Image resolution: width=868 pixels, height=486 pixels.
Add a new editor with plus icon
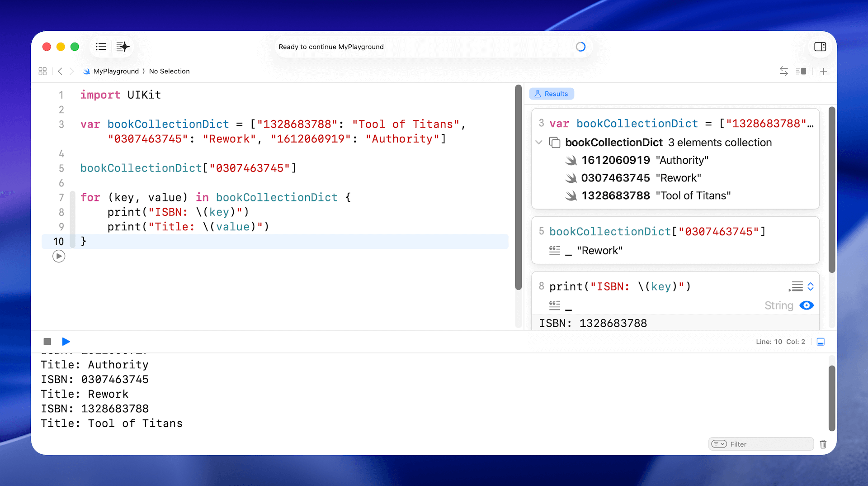tap(823, 71)
